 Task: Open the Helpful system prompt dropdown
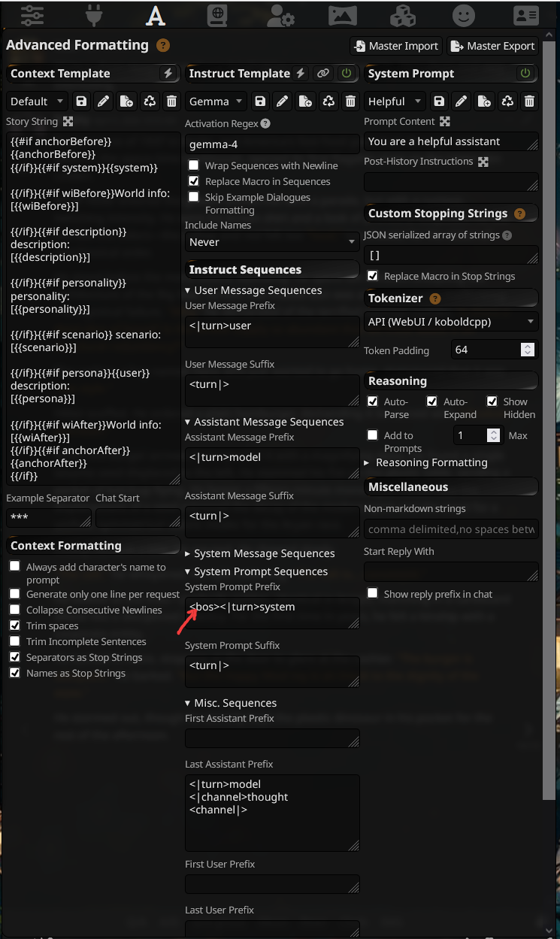pos(395,101)
